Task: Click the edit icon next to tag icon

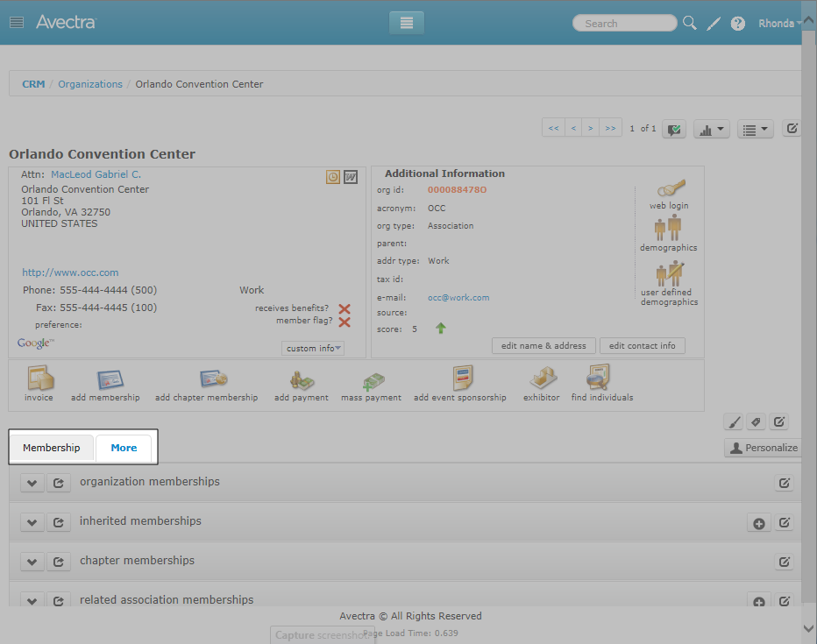Action: click(x=779, y=422)
